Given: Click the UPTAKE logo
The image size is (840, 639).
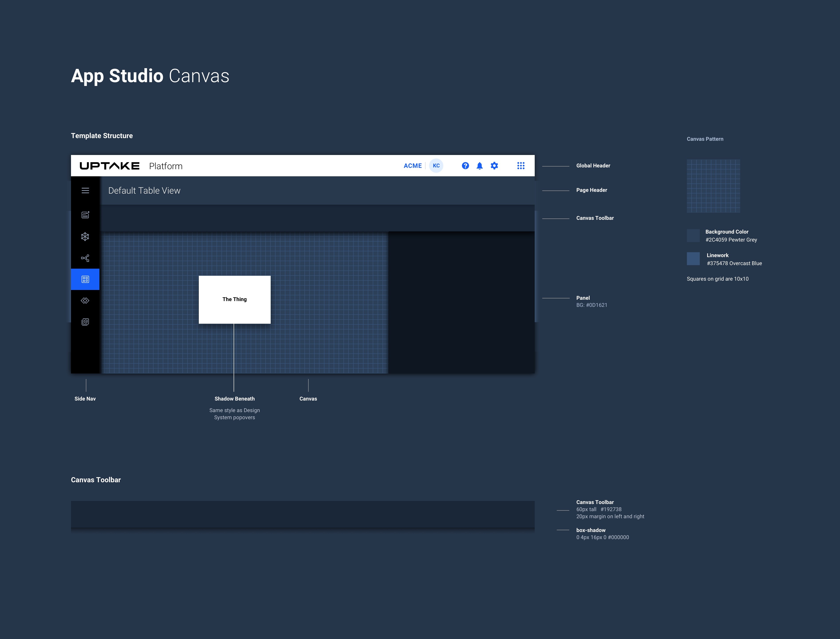Looking at the screenshot, I should [x=109, y=166].
